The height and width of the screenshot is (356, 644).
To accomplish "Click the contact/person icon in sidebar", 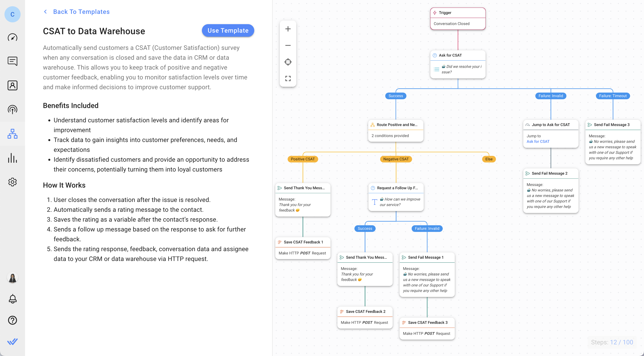I will point(13,85).
